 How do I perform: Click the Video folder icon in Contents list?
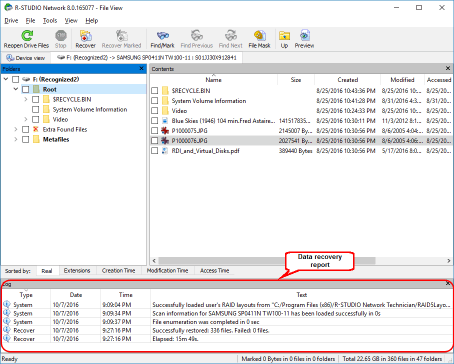tap(165, 111)
